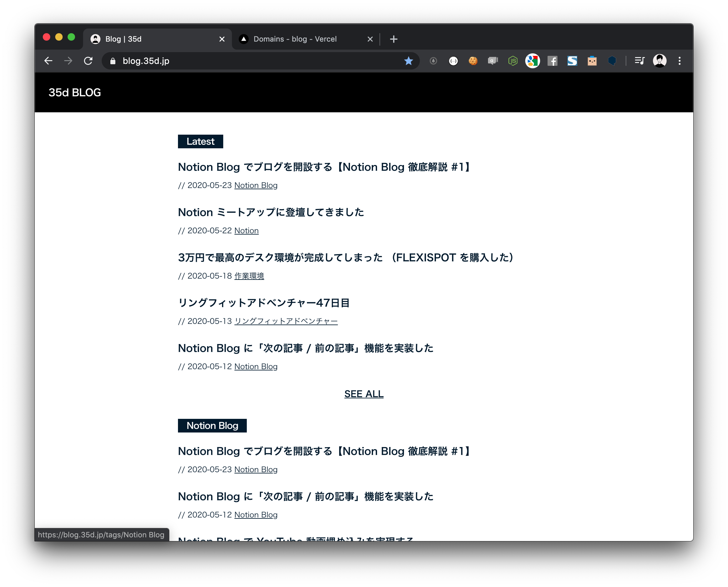728x587 pixels.
Task: Click the SEE ALL link
Action: (364, 394)
